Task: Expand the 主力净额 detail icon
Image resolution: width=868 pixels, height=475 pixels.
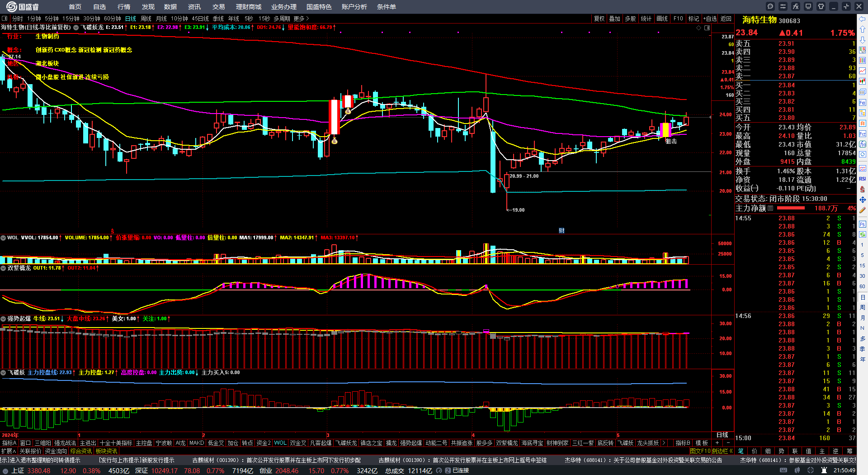Action: pos(770,208)
